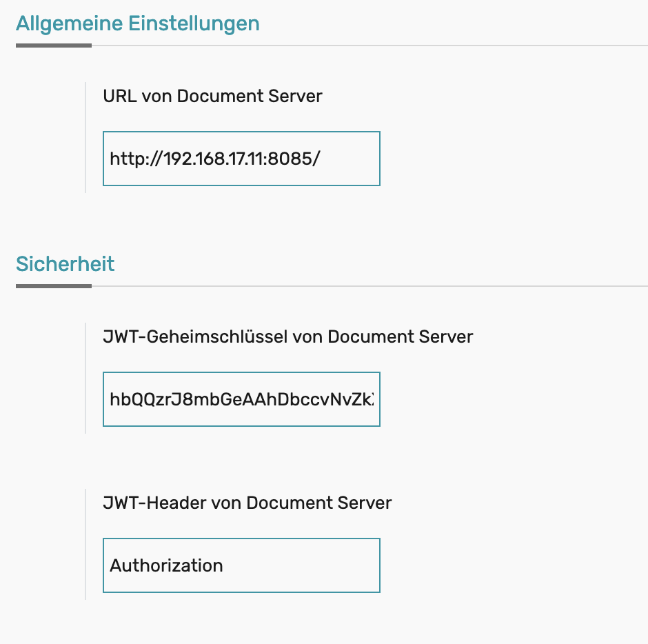Click the vertical border beside the JWT-Geheimschlüssel setting
Image resolution: width=648 pixels, height=644 pixels.
click(85, 378)
